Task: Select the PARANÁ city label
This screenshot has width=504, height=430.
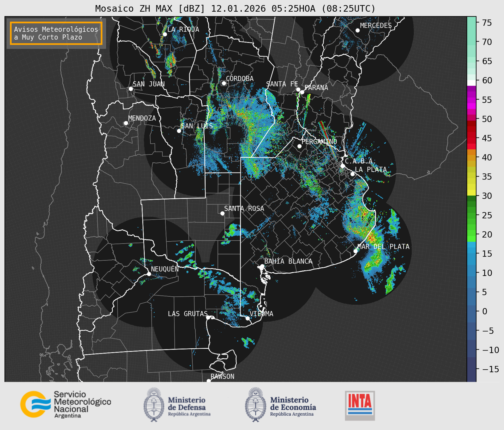Action: pyautogui.click(x=316, y=88)
